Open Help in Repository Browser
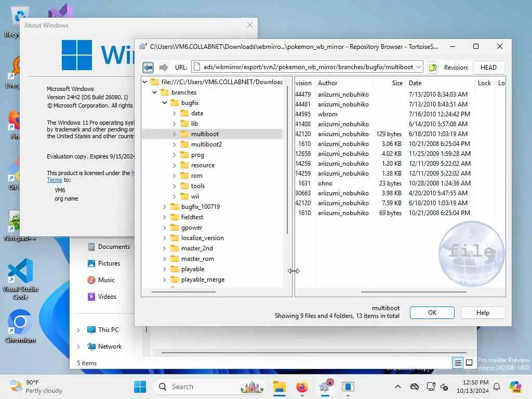Viewport: 532px width, 399px height. [x=483, y=312]
